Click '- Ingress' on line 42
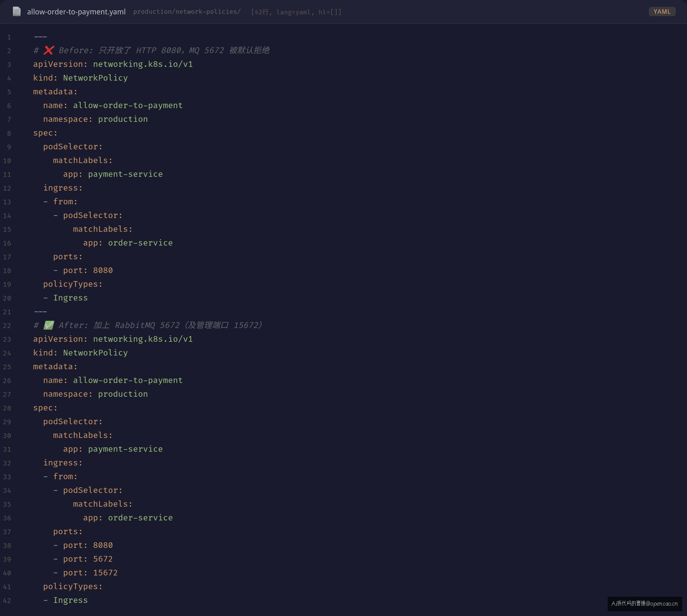Screen dimensions: 687x616 coord(65,600)
